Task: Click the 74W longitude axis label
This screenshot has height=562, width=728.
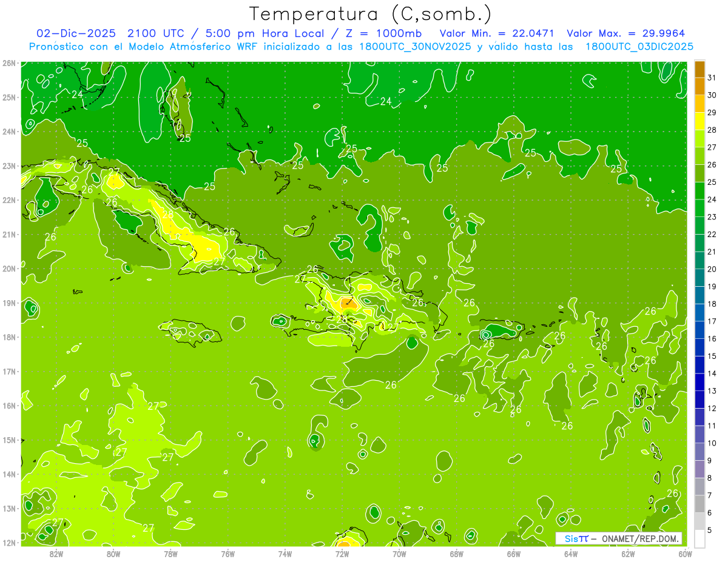Action: coord(285,553)
